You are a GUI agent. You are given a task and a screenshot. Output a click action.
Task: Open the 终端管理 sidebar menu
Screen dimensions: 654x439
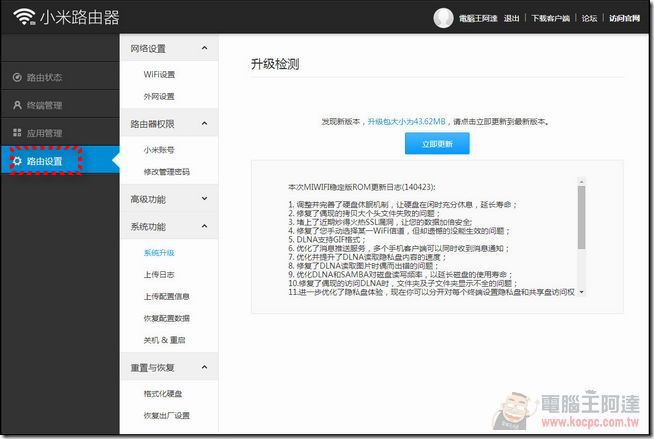[60, 105]
